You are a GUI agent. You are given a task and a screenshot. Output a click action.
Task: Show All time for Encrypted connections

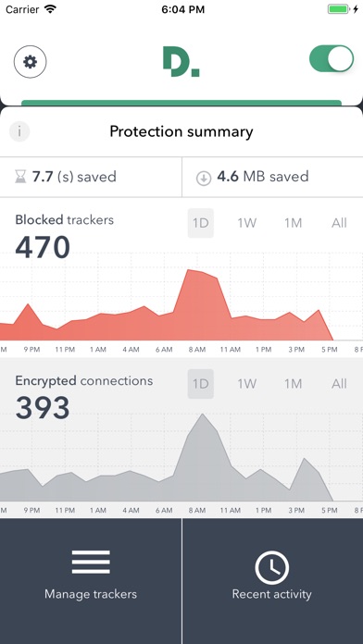pos(339,384)
